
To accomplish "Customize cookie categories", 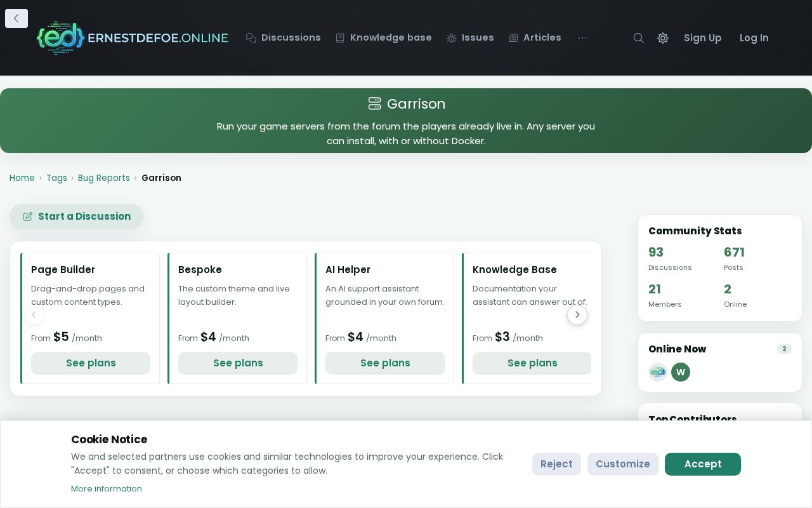I will [623, 464].
